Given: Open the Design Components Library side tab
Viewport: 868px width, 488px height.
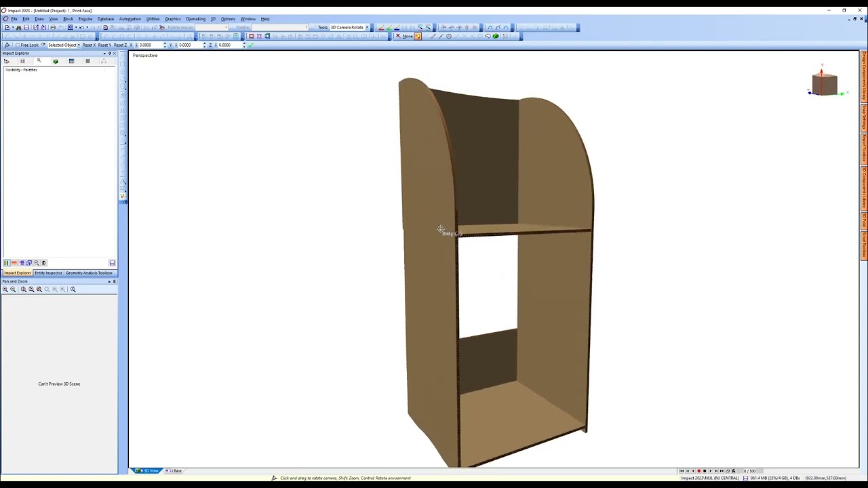Looking at the screenshot, I should click(x=864, y=76).
